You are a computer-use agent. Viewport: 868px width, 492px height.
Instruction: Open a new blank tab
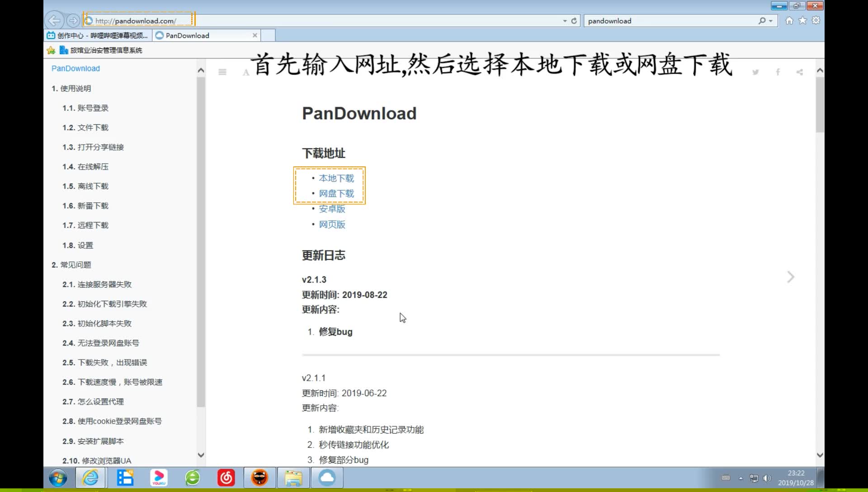[269, 35]
